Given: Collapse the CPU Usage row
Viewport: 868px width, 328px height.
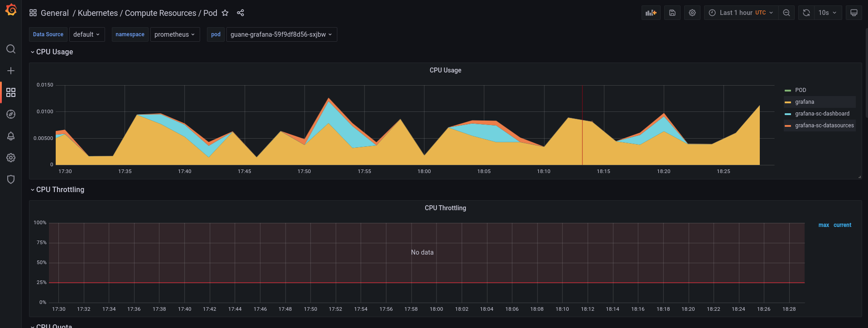Looking at the screenshot, I should click(x=52, y=52).
